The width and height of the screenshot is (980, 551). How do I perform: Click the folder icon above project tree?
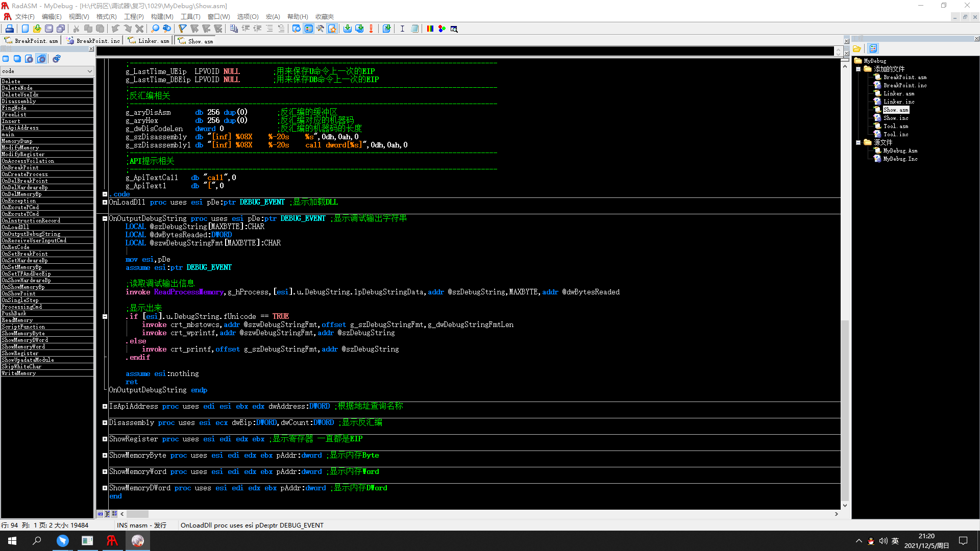(x=857, y=48)
